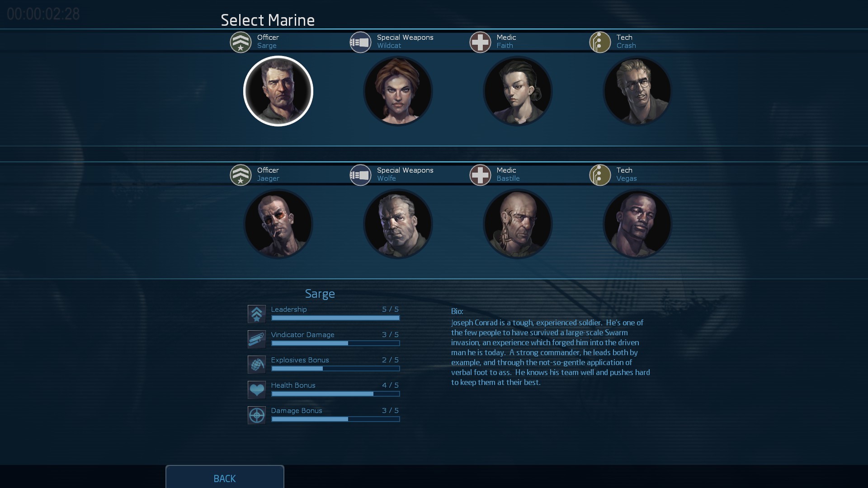Click the Special Weapons icon above Wildcat

(360, 42)
